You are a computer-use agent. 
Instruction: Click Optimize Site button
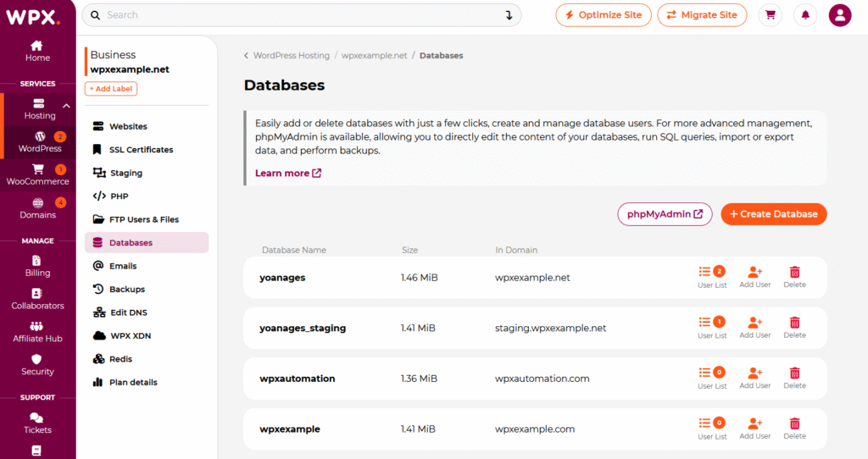(604, 15)
